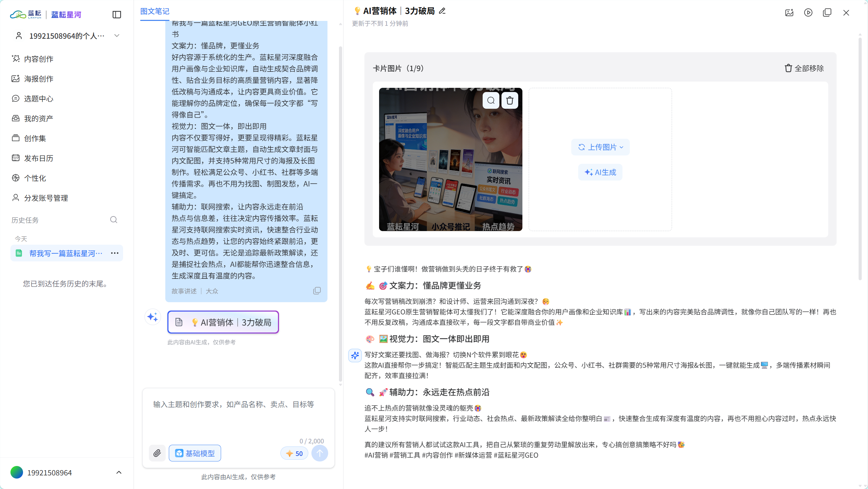Open the more options menu on today's task
Viewport: 868px width, 489px height.
click(114, 253)
